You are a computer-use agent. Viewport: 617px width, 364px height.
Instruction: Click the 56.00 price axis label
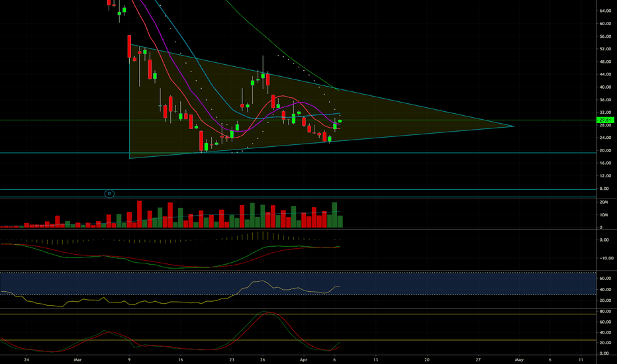point(605,36)
